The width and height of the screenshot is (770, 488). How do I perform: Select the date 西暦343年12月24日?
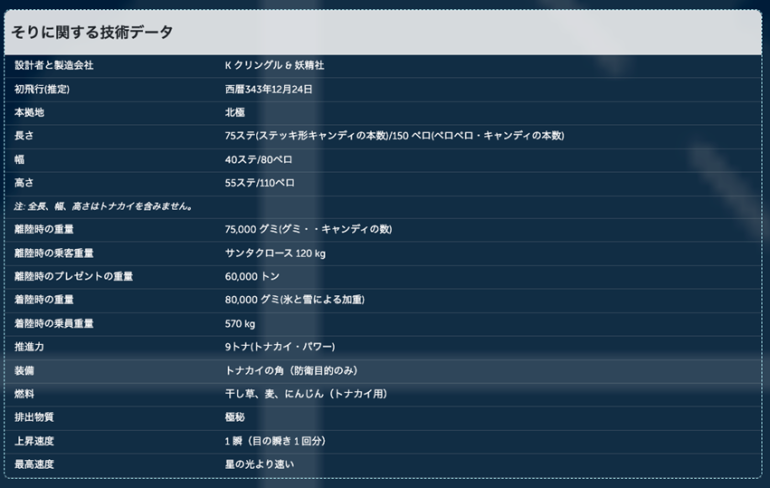pyautogui.click(x=269, y=89)
